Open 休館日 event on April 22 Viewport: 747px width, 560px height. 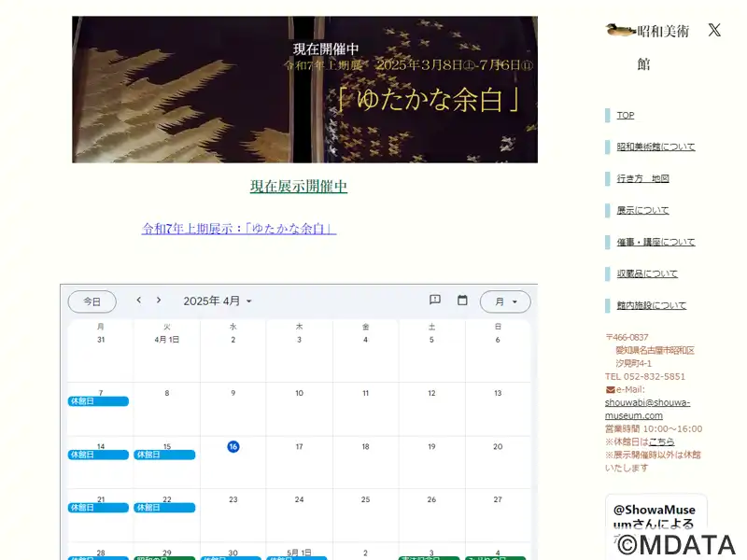click(x=164, y=508)
